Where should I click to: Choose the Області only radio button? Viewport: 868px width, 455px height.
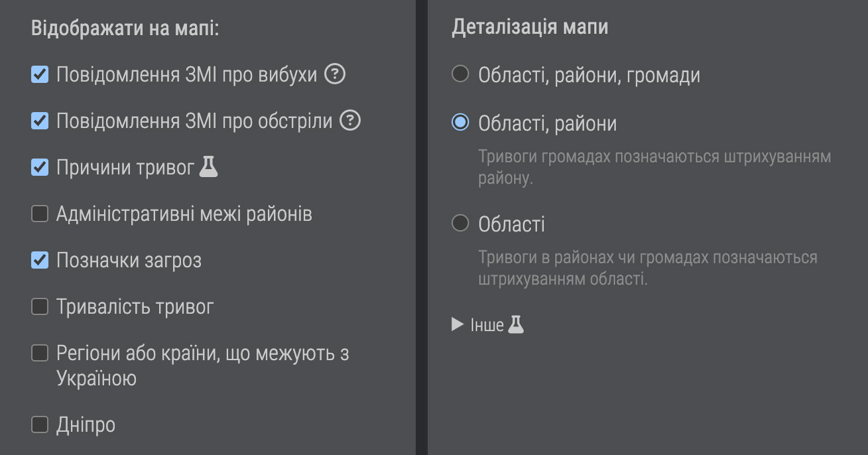point(460,224)
